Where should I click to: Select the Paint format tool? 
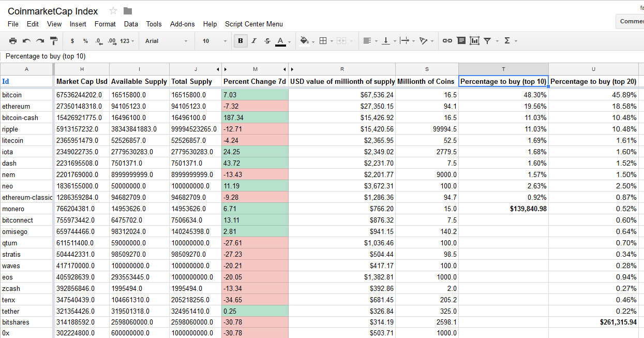click(x=54, y=41)
